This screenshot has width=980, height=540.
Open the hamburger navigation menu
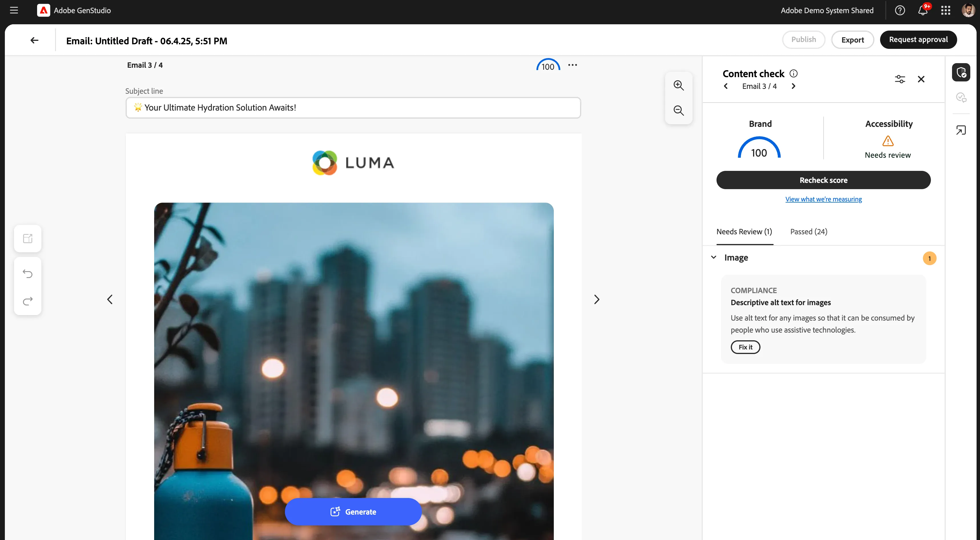[x=14, y=10]
